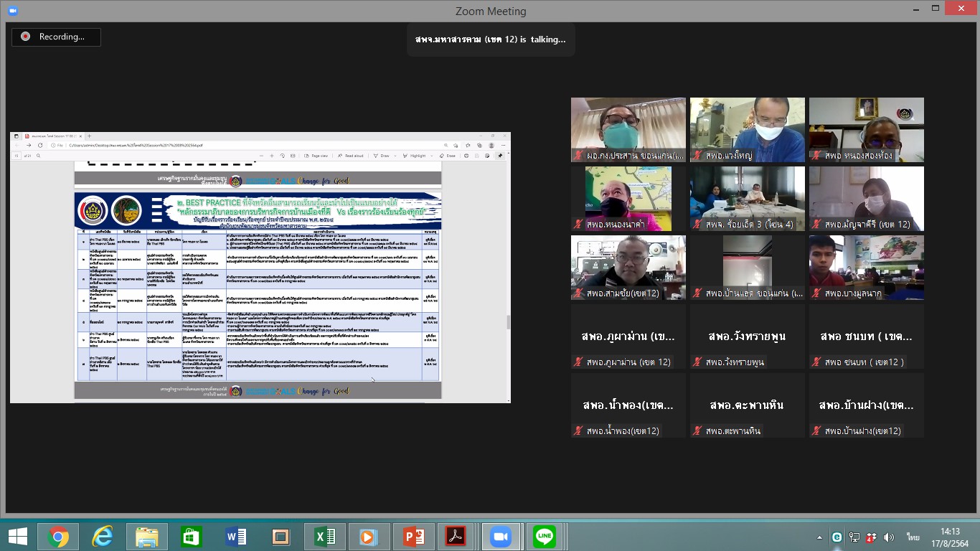This screenshot has width=980, height=551.
Task: Click the zoom-out minus in shared PDF toolbar
Action: pyautogui.click(x=261, y=156)
